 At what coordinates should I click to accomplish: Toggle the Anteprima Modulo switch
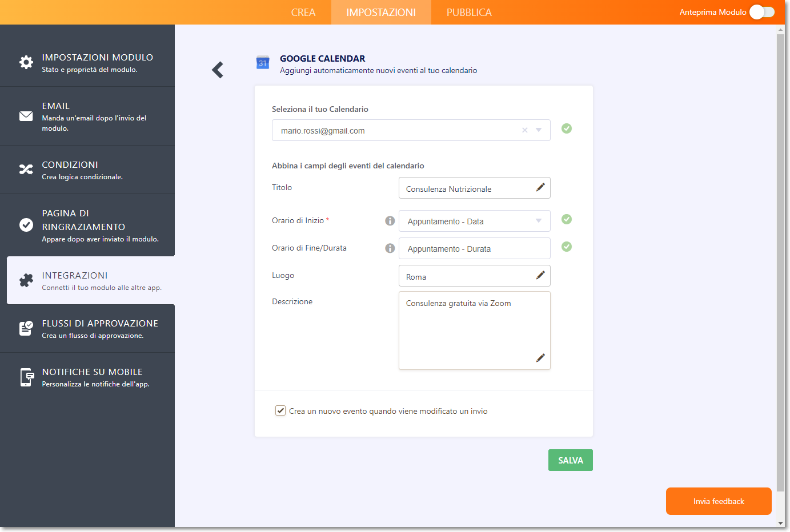[761, 12]
